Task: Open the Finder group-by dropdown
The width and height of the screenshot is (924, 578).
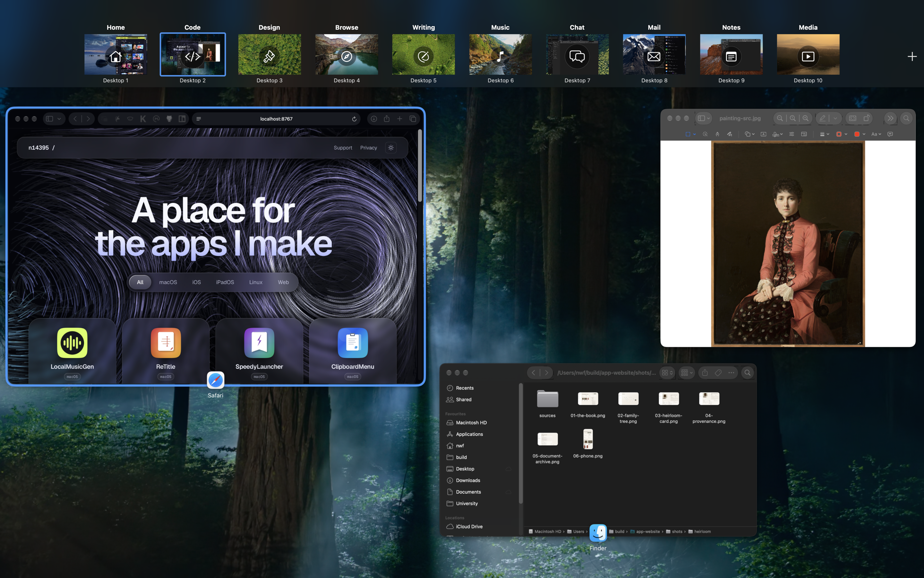Action: tap(687, 373)
